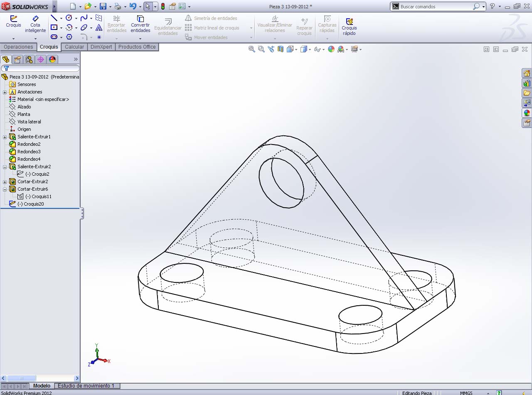Expand the panel tabs chevron
Image resolution: width=532 pixels, height=395 pixels.
point(76,59)
